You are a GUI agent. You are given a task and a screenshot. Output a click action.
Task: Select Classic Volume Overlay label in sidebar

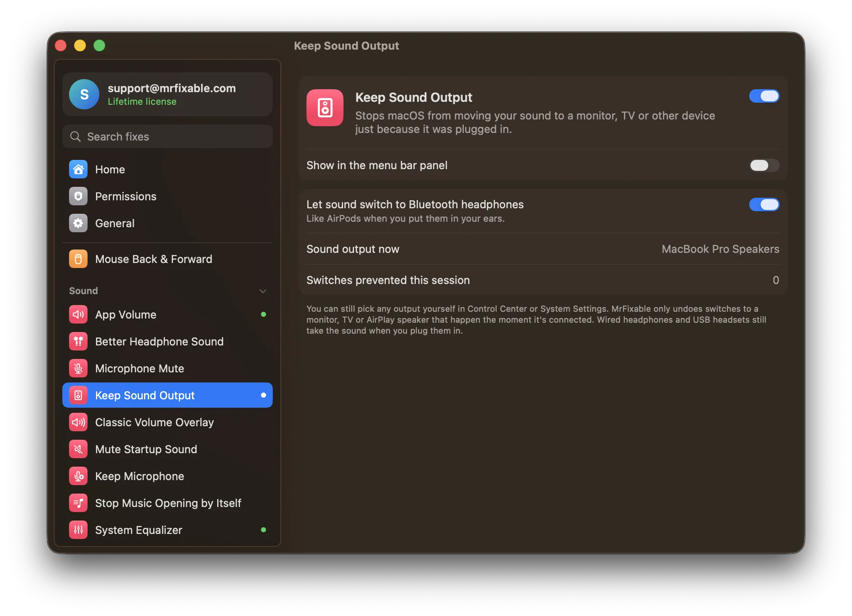tap(154, 422)
